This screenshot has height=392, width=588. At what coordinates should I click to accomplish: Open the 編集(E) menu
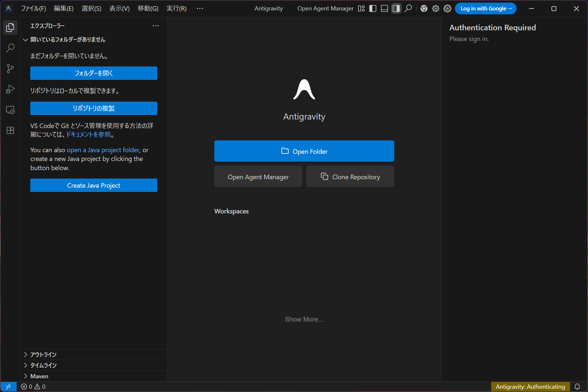click(x=64, y=8)
